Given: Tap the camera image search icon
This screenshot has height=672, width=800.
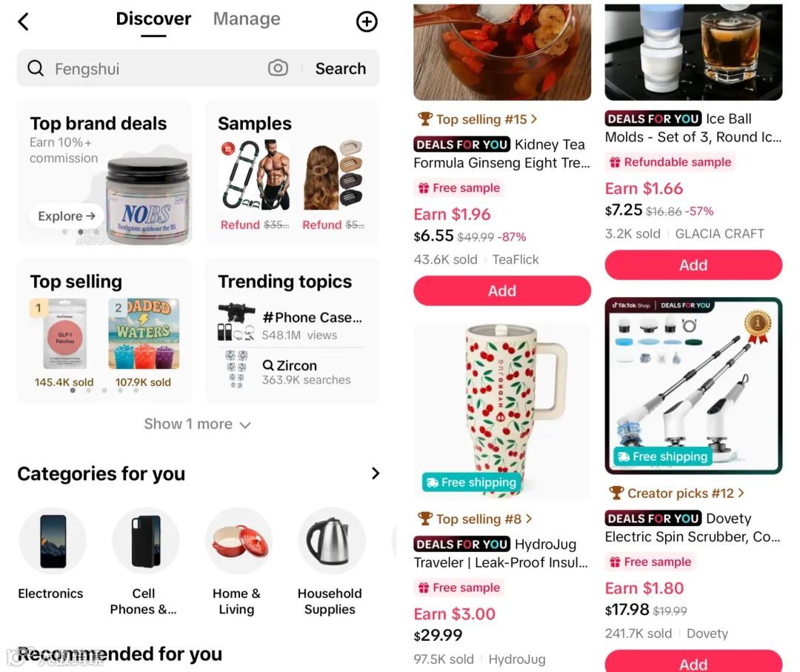Looking at the screenshot, I should (278, 68).
